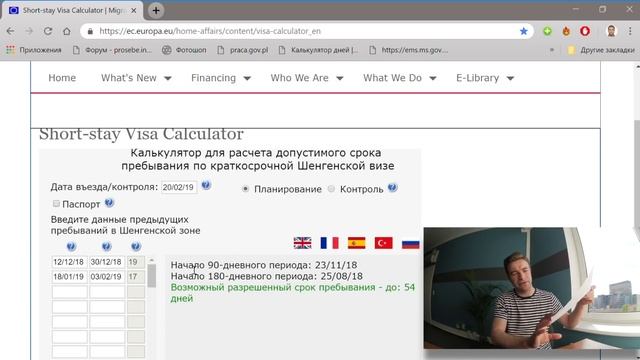Click the help icon above the days column
The width and height of the screenshot is (640, 360).
[136, 247]
